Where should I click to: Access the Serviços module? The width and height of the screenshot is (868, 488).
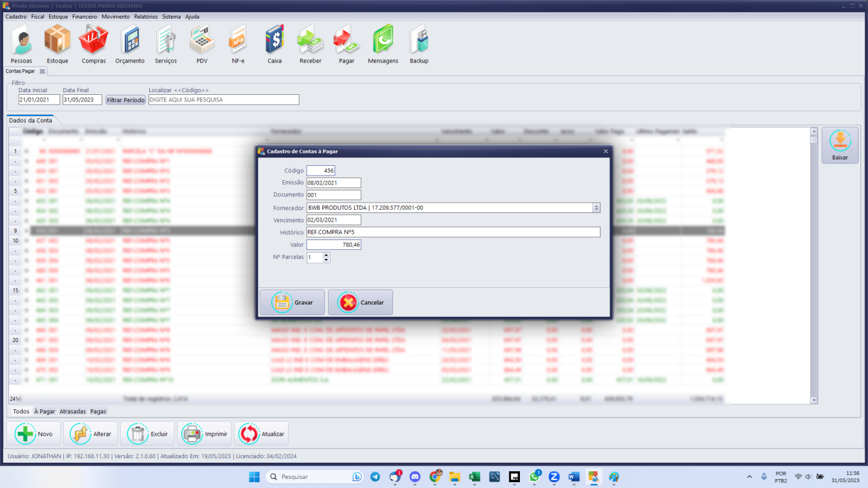click(x=165, y=43)
